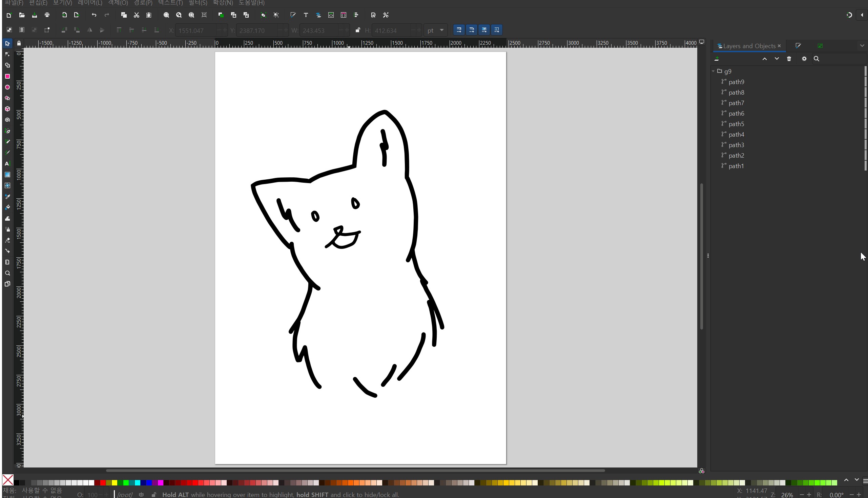Select the Gradient tool
868x498 pixels.
click(x=7, y=175)
